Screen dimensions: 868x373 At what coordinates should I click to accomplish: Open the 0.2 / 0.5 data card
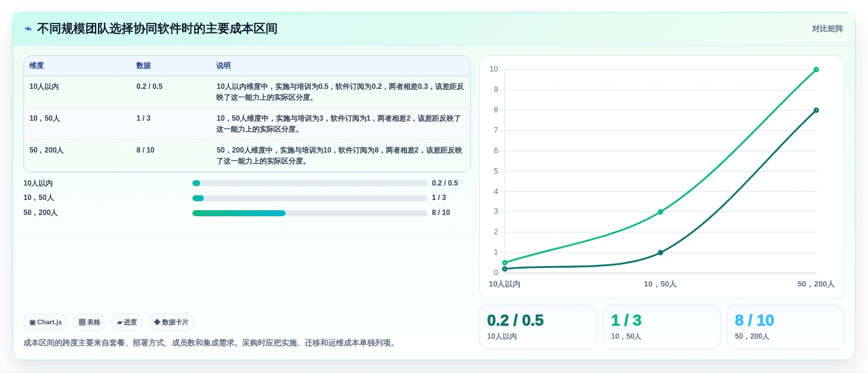(538, 327)
